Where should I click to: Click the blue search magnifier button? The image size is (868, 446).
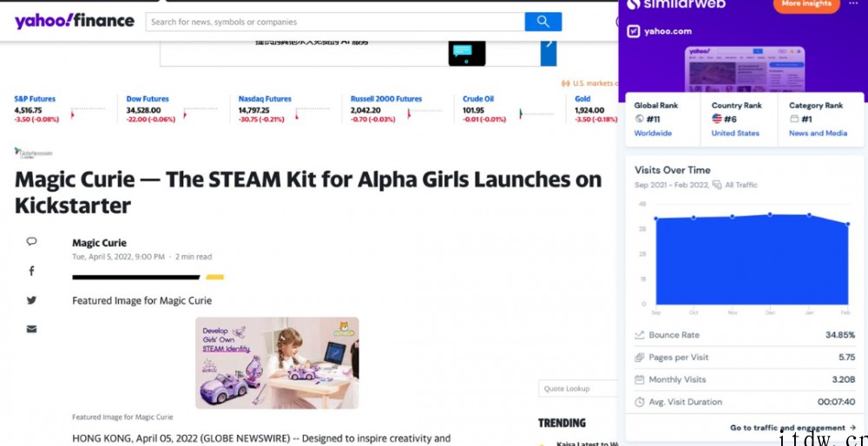coord(543,22)
